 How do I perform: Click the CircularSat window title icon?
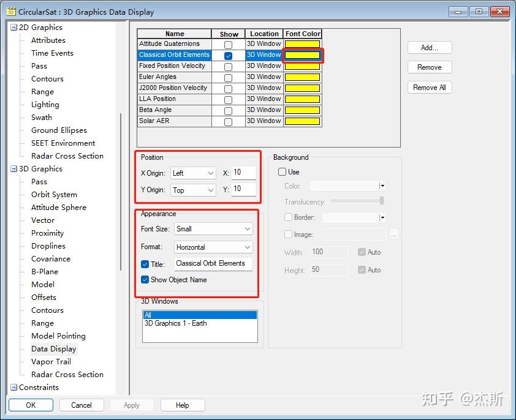[11, 12]
